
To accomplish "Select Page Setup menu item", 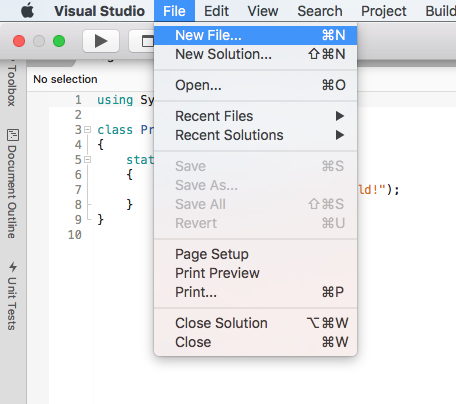I will click(x=256, y=254).
